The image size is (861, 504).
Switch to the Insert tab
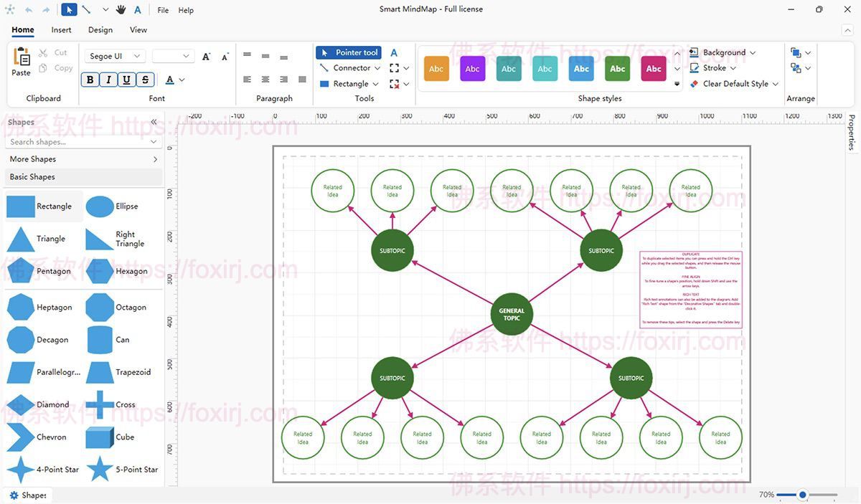coord(61,30)
